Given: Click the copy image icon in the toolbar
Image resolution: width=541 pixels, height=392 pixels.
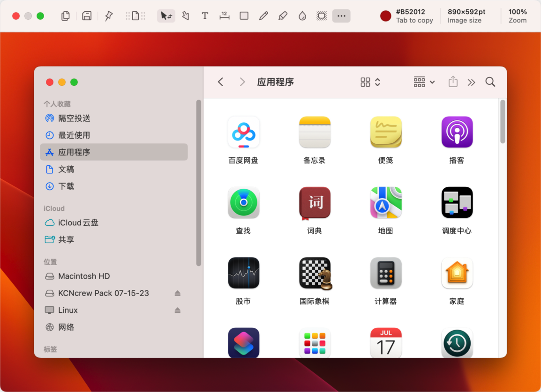Looking at the screenshot, I should click(x=65, y=16).
